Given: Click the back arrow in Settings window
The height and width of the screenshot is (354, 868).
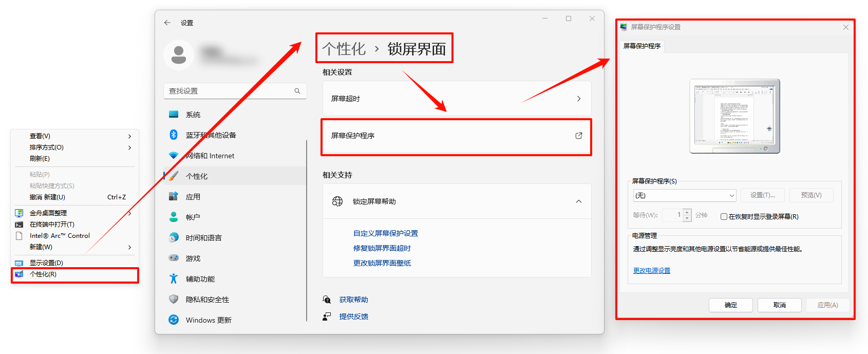Looking at the screenshot, I should coord(167,23).
